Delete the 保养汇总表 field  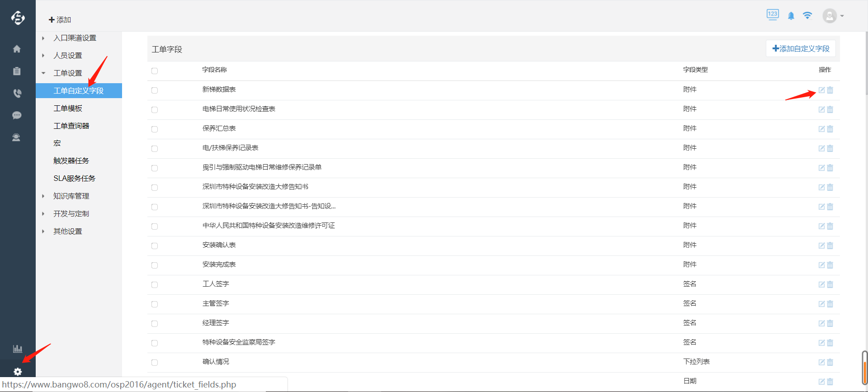(830, 129)
